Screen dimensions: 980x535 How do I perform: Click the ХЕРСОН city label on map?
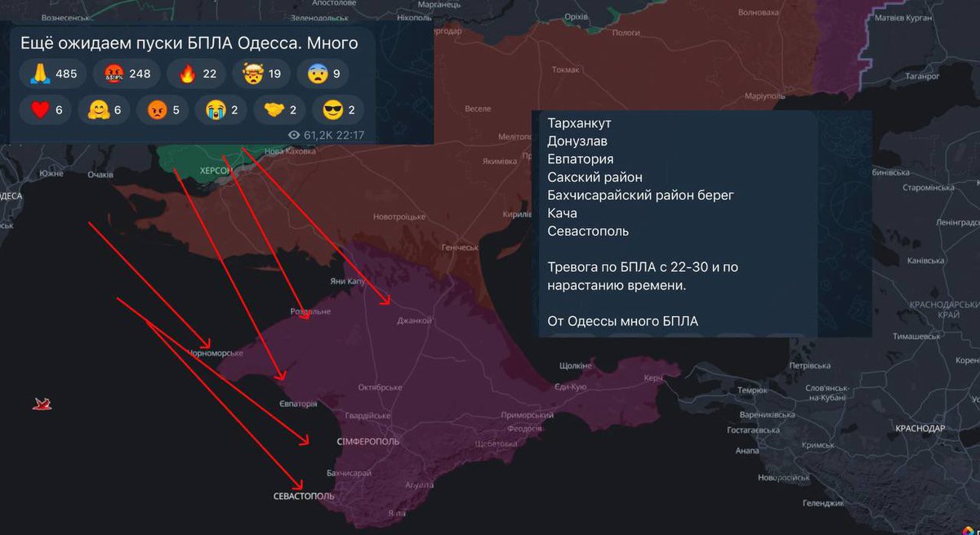[x=216, y=170]
